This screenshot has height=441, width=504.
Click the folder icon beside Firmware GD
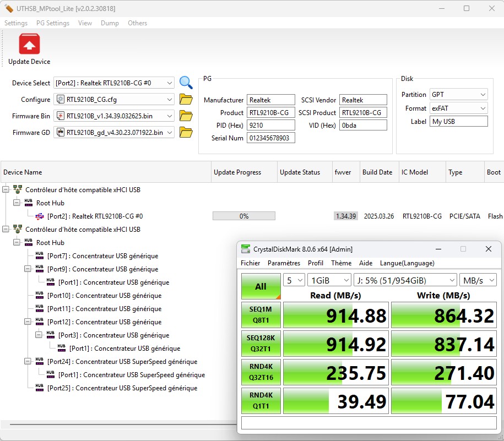(x=186, y=133)
